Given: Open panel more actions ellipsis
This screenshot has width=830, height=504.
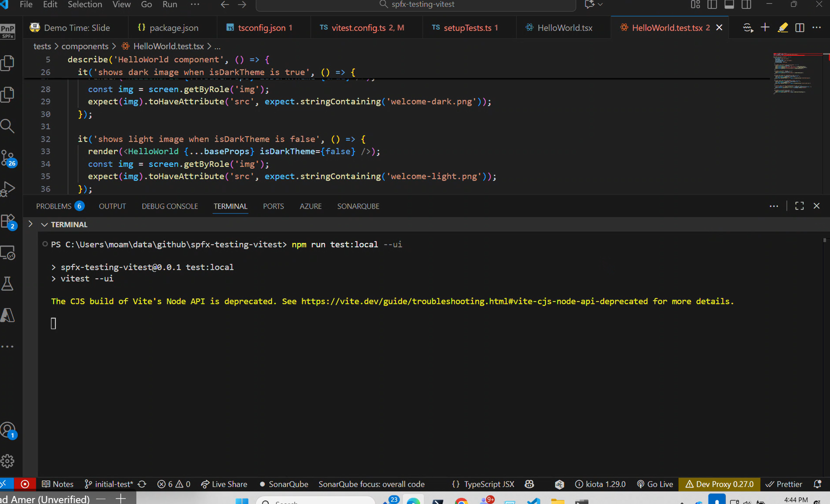Looking at the screenshot, I should click(774, 206).
